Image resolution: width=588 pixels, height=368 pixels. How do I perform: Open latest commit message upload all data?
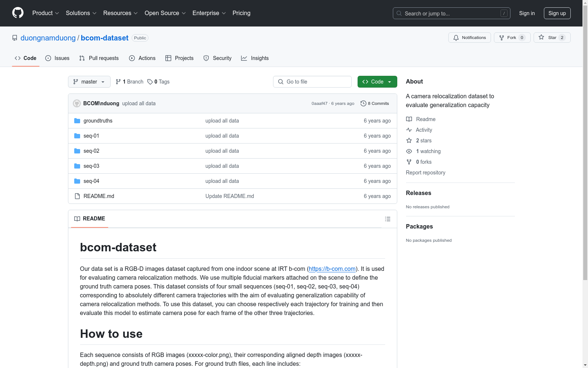tap(139, 103)
